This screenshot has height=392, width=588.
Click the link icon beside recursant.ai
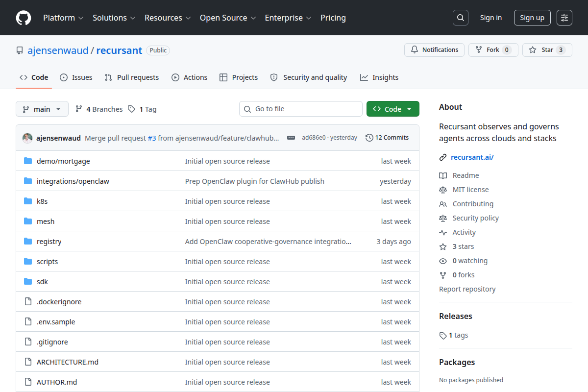pos(443,157)
